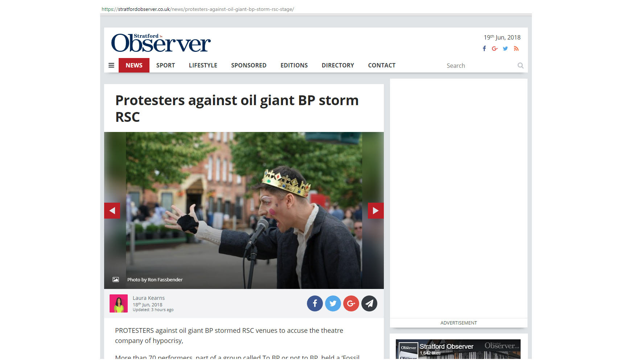Show the previous slideshow photo
The image size is (632, 364).
tap(112, 211)
